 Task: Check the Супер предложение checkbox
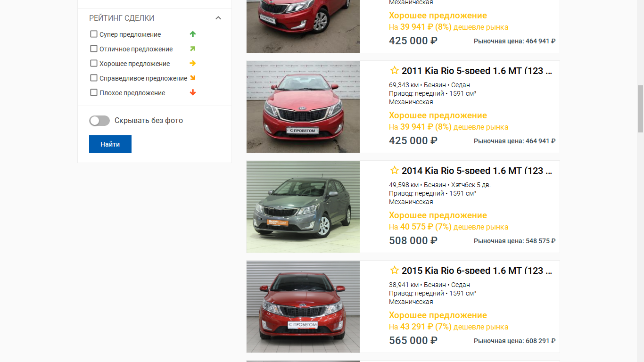pos(94,34)
